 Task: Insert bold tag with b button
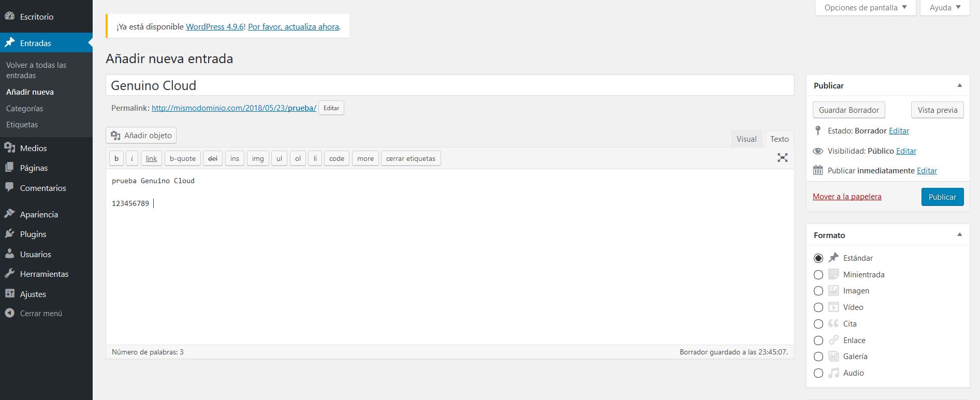point(116,158)
